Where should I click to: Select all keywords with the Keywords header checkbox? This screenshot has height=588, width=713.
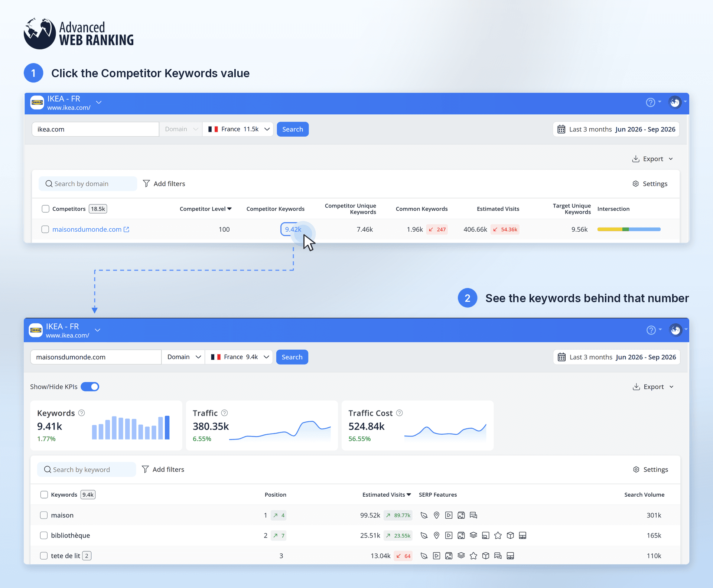(44, 494)
